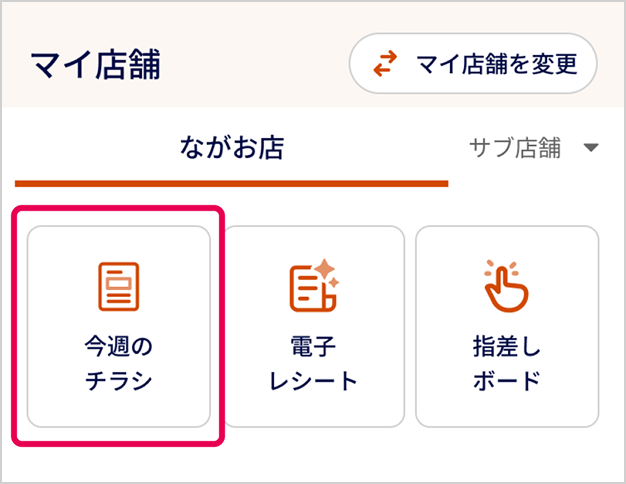This screenshot has width=626, height=484.
Task: Click the マイ店舗を変更 button text
Action: [496, 65]
